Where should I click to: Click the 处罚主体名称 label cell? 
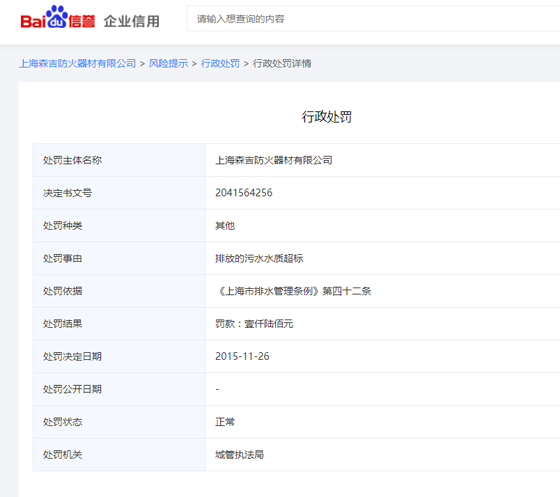pos(119,160)
